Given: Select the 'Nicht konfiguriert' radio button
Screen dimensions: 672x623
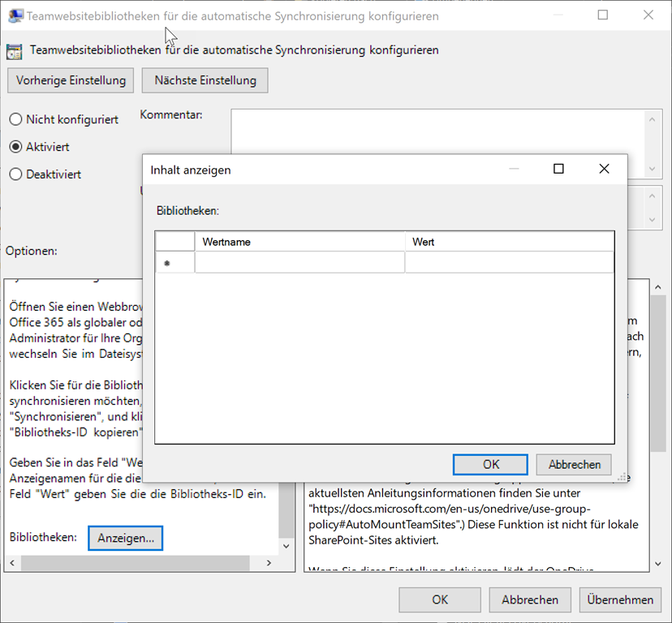Looking at the screenshot, I should point(15,119).
